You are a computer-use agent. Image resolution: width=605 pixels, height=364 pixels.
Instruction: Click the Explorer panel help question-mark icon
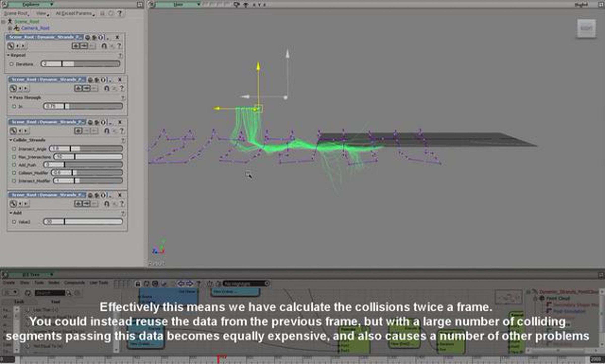pos(120,13)
